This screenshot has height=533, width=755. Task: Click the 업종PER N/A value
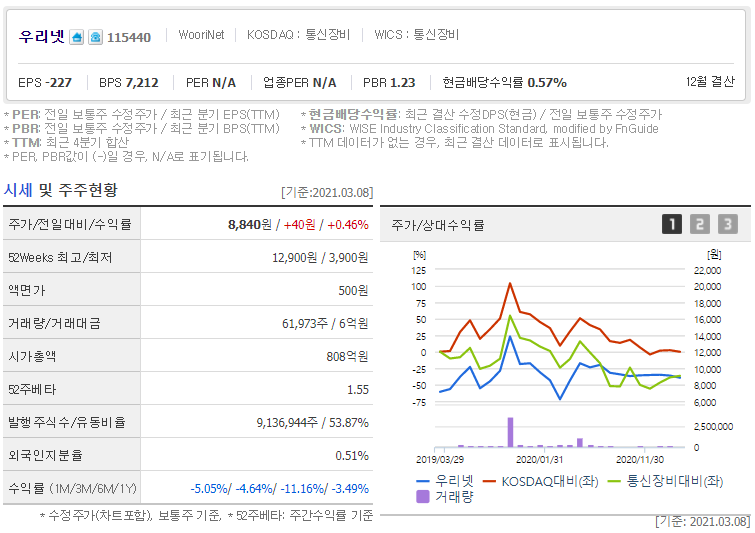(x=299, y=83)
